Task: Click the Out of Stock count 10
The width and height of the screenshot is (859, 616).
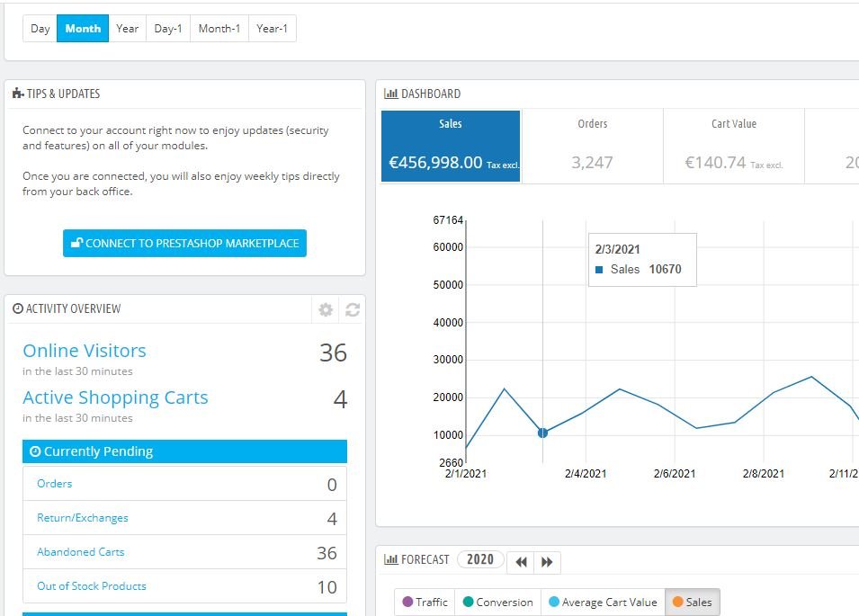Action: coord(327,587)
